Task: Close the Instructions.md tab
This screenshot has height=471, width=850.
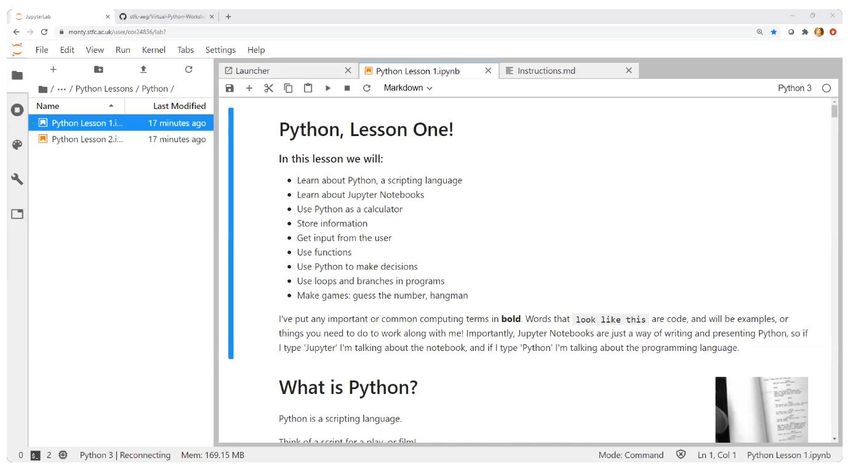Action: [629, 70]
